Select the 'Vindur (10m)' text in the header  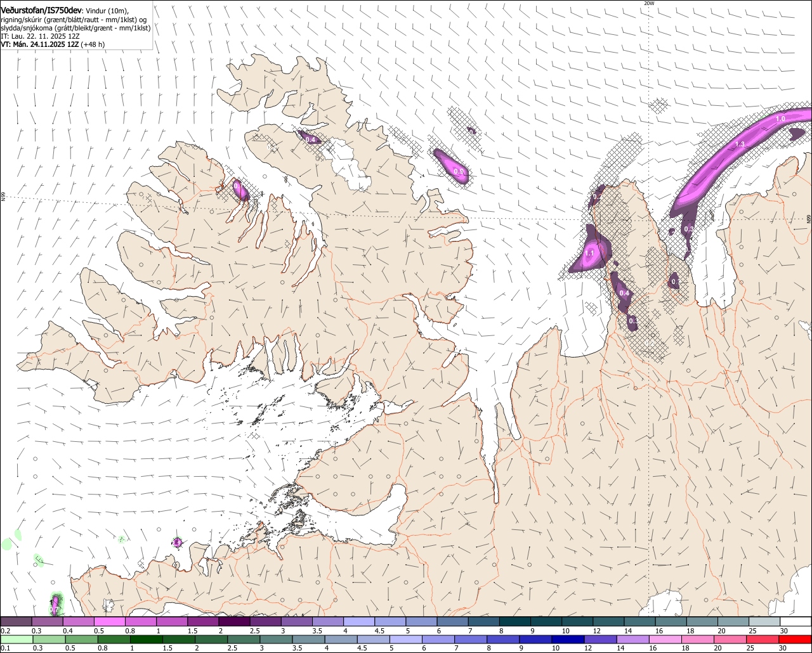pos(107,11)
